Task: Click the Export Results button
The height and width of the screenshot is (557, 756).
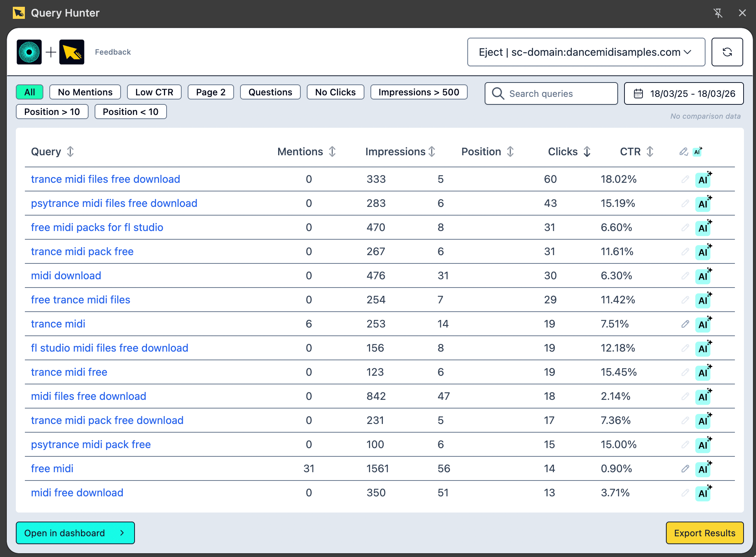Action: pyautogui.click(x=704, y=533)
